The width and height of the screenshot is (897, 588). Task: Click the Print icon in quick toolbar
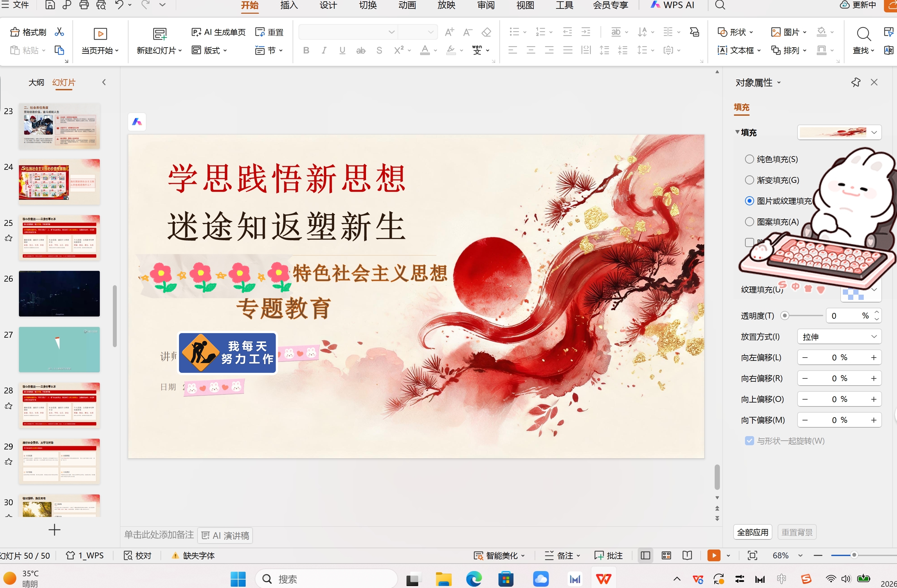click(x=84, y=5)
